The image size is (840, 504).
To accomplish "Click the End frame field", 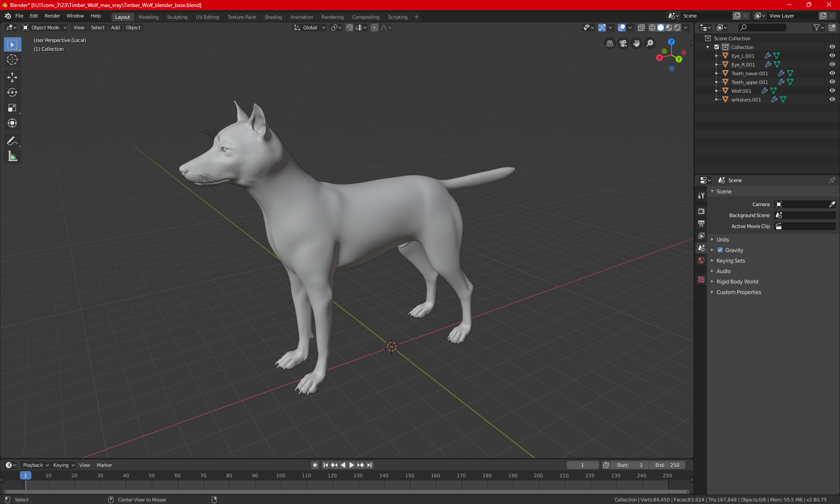I will 667,465.
